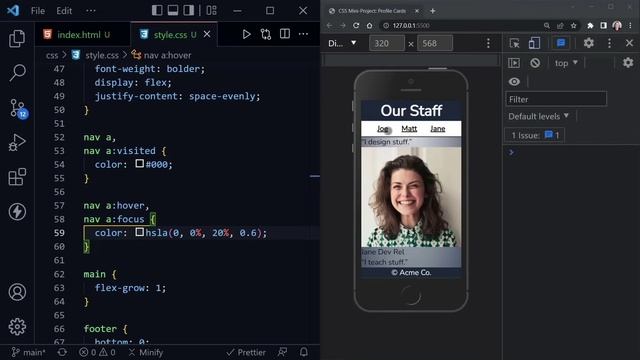Screen dimensions: 640x360
Task: Click the 1 Issue button
Action: point(535,135)
